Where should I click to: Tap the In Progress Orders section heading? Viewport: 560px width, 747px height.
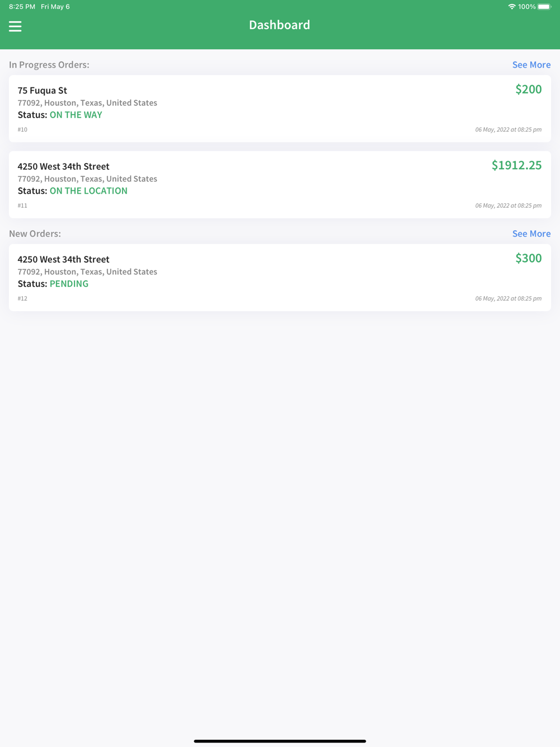click(x=49, y=65)
